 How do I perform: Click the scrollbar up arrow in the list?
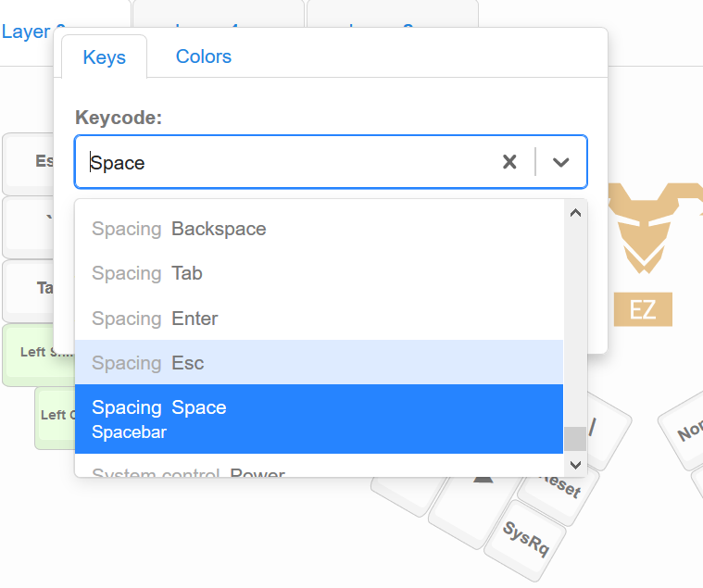575,213
